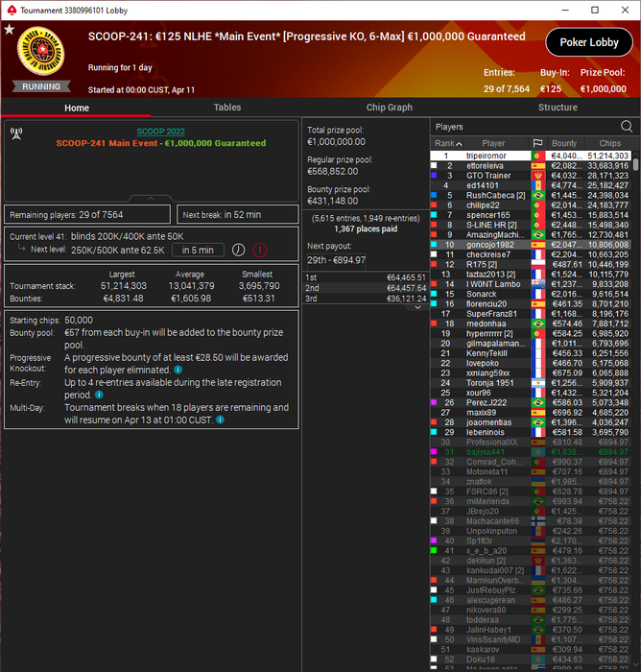Image resolution: width=641 pixels, height=672 pixels.
Task: Click tripeiromor's country flag
Action: (x=537, y=156)
